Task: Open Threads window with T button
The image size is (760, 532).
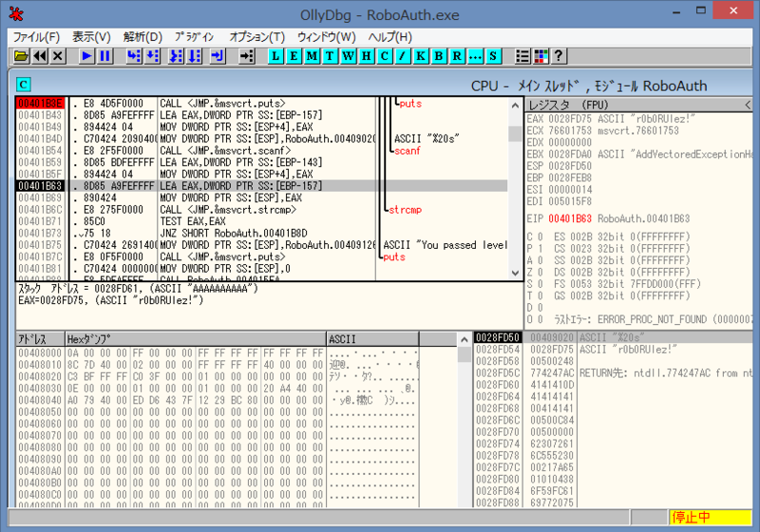Action: (x=330, y=56)
